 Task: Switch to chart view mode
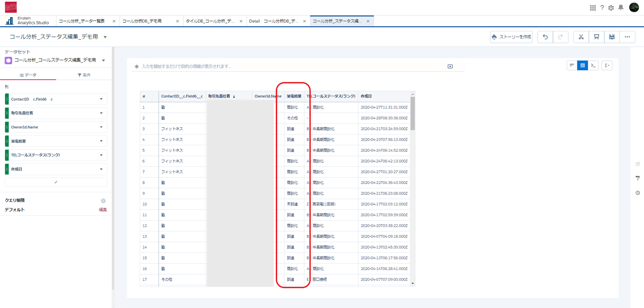572,65
